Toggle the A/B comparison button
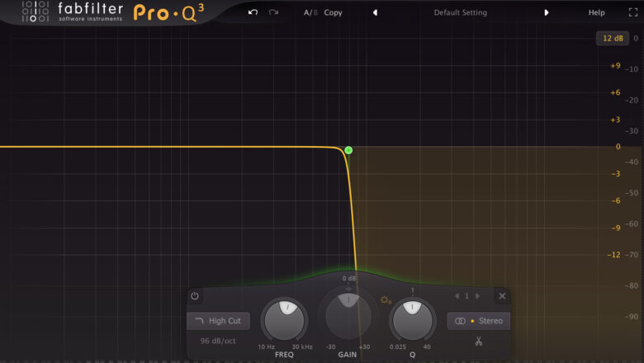This screenshot has height=363, width=644. [310, 12]
